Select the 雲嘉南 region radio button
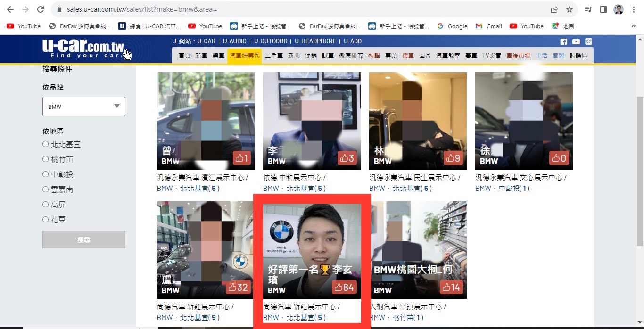Screen dimensions: 644x329 point(46,189)
